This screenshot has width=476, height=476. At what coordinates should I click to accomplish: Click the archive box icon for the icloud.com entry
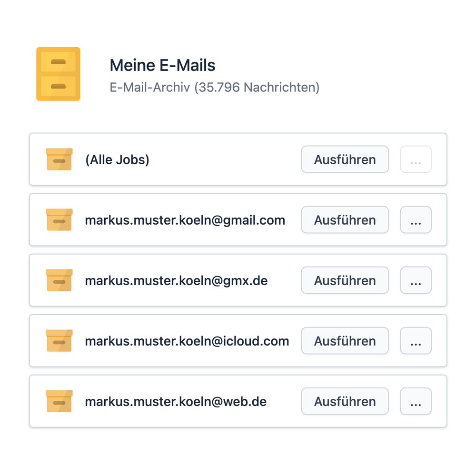(x=59, y=341)
